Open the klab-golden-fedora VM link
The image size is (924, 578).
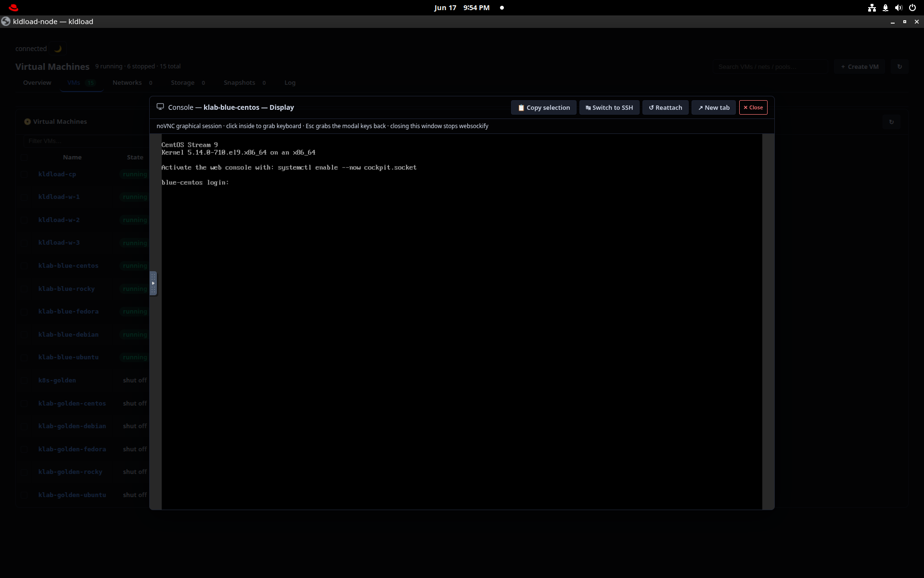click(72, 449)
